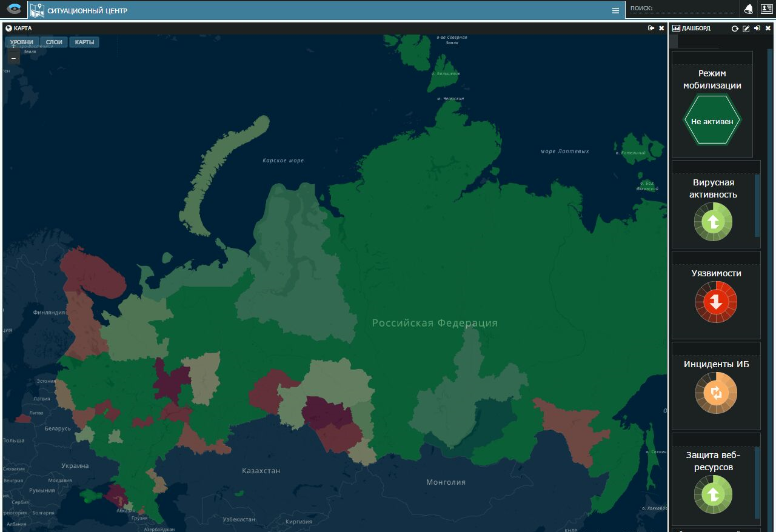
Task: Open the Слои dropdown on the map
Action: 54,42
